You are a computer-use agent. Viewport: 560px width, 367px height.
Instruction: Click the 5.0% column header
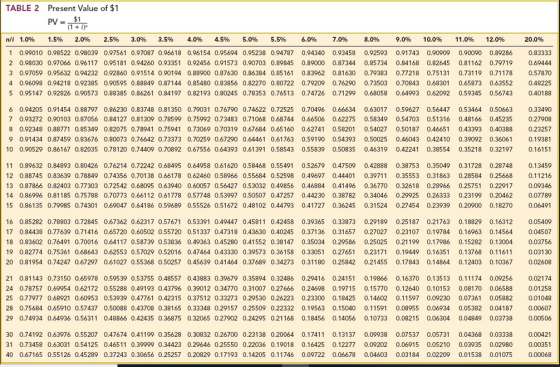pos(250,39)
